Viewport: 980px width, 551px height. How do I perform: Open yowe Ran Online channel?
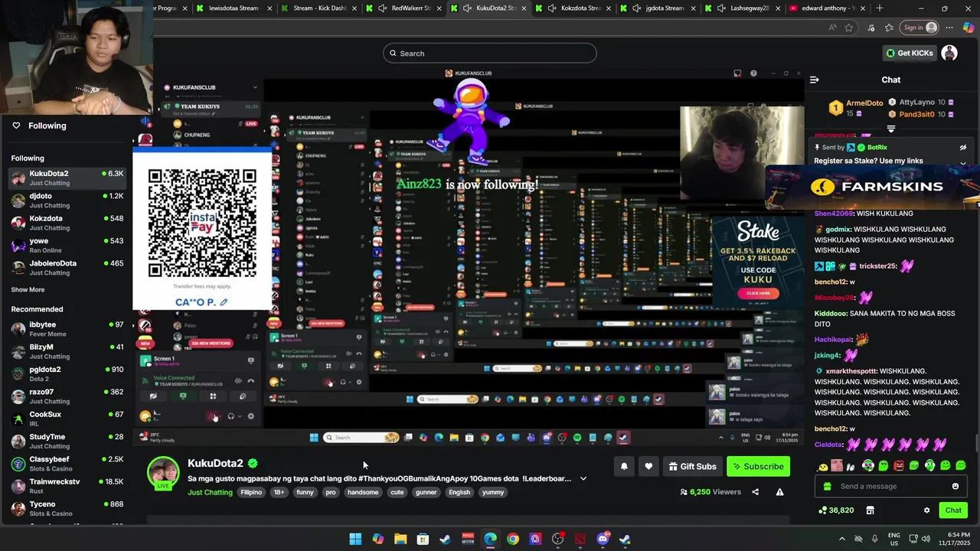[x=67, y=245]
